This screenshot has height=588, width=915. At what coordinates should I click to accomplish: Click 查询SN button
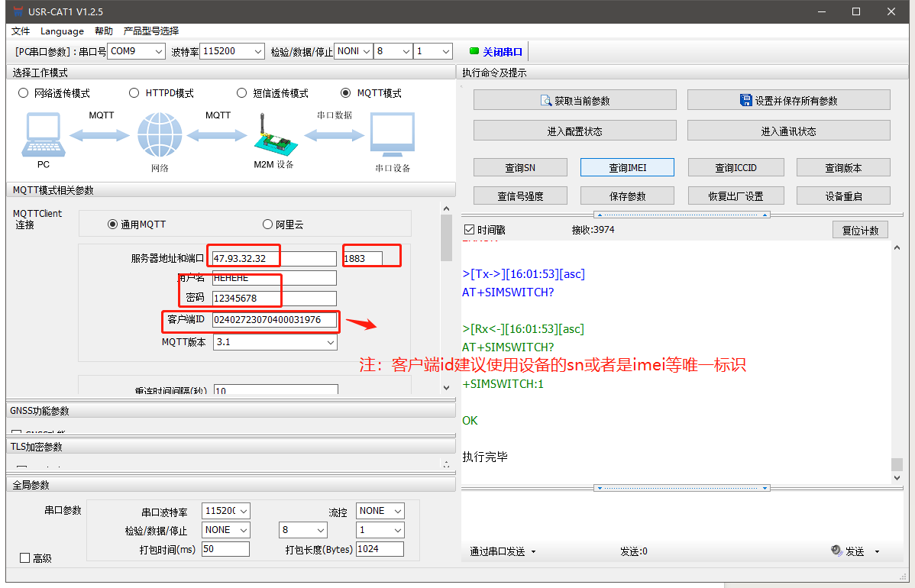(520, 167)
